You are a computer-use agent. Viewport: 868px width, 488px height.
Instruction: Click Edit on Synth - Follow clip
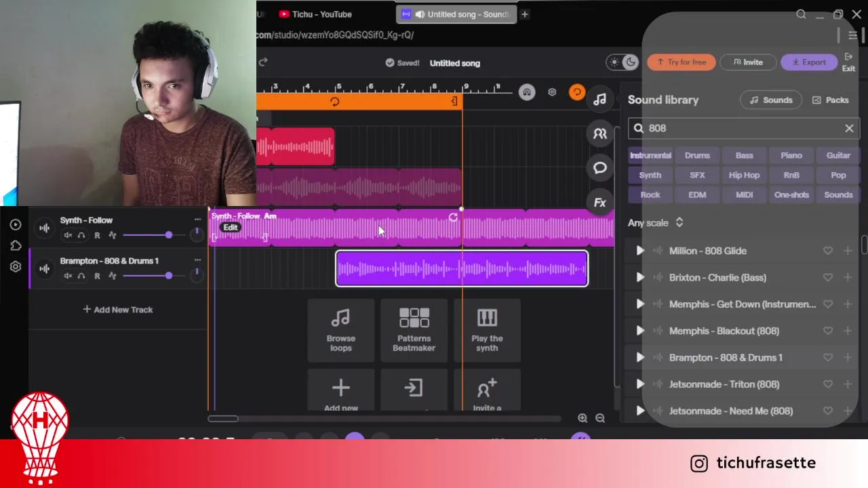(231, 228)
